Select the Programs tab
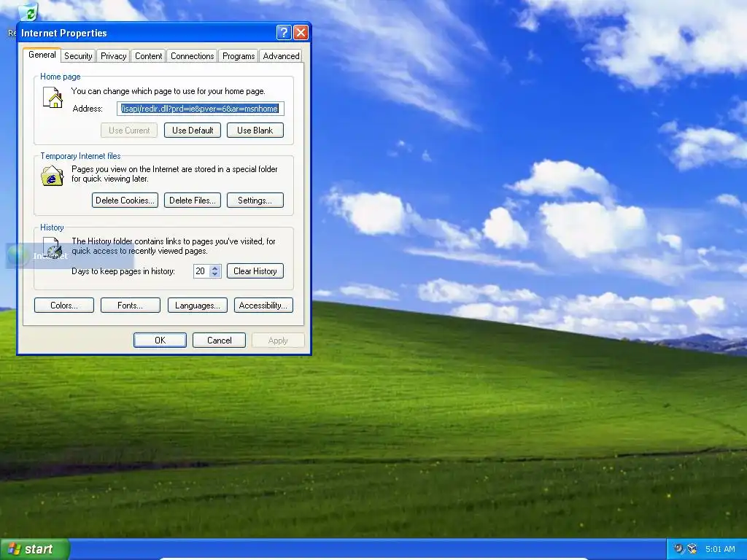This screenshot has width=747, height=560. pyautogui.click(x=239, y=56)
